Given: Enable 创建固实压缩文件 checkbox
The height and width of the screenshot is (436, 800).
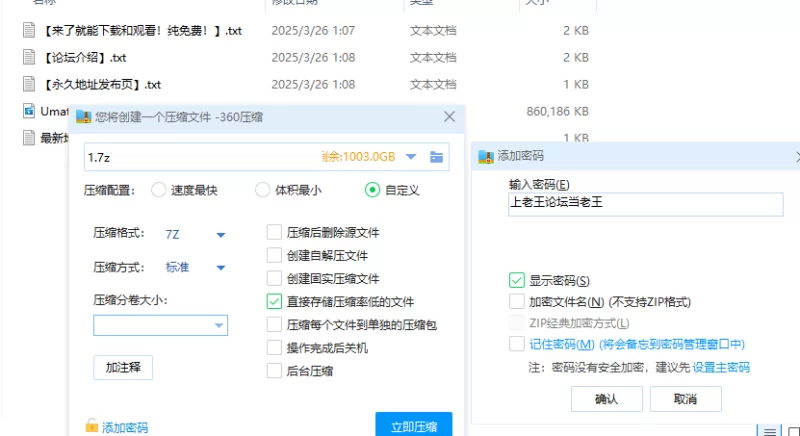Looking at the screenshot, I should click(x=274, y=278).
